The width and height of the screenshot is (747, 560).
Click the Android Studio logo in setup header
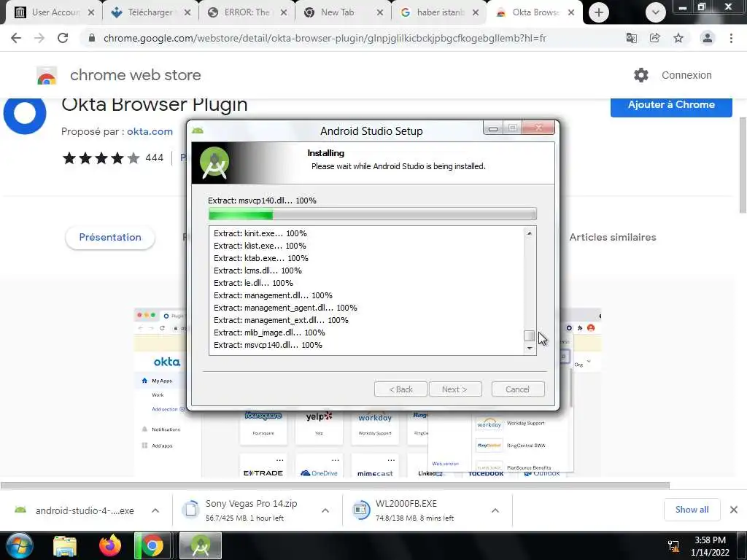coord(214,163)
